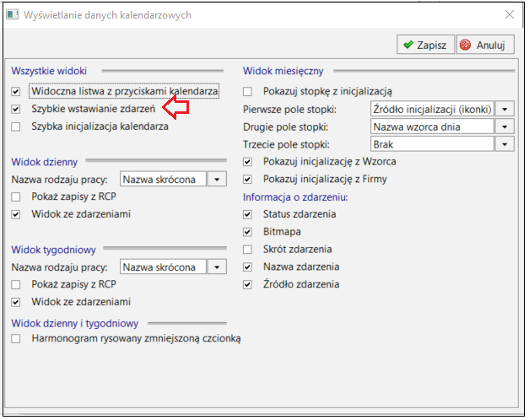Toggle Widok ze zdarzeniami in Widok tygodniowy
This screenshot has width=529, height=420.
click(15, 302)
